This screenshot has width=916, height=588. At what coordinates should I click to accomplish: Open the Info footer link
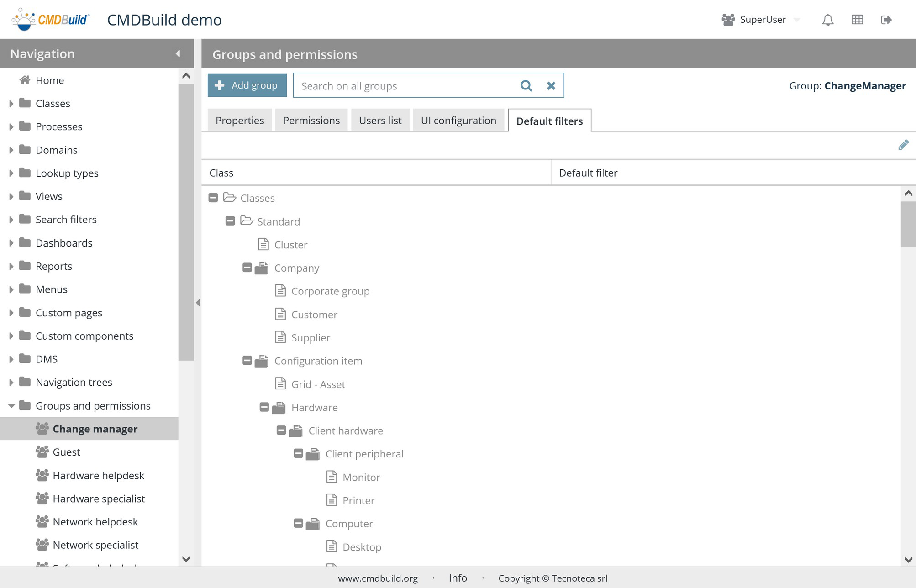[x=458, y=578]
